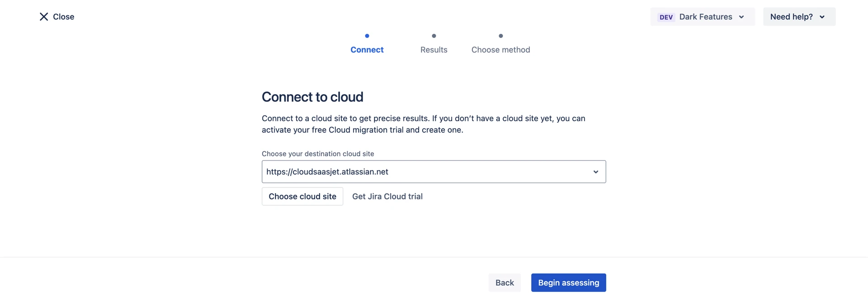The width and height of the screenshot is (868, 303).
Task: Select the Connect step label
Action: tap(367, 50)
